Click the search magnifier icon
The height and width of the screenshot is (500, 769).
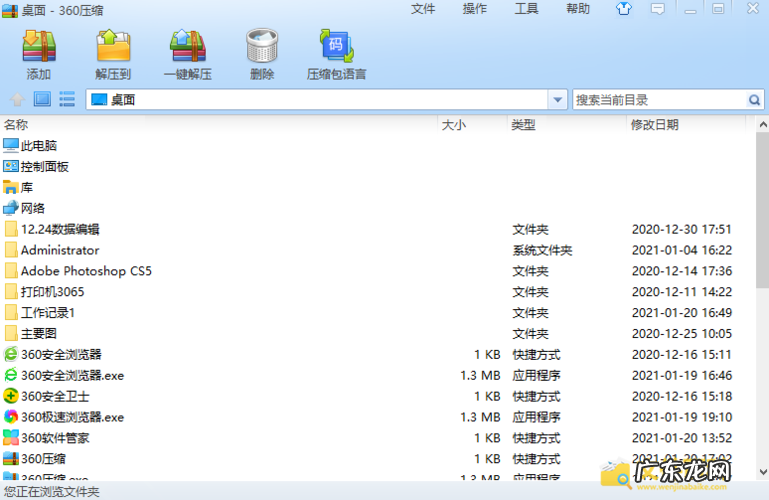click(755, 100)
